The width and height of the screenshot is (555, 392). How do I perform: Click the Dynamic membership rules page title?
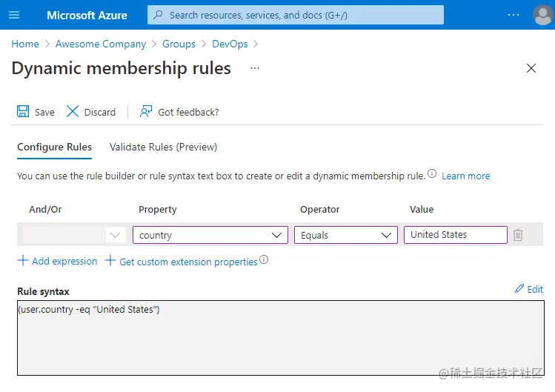[121, 68]
